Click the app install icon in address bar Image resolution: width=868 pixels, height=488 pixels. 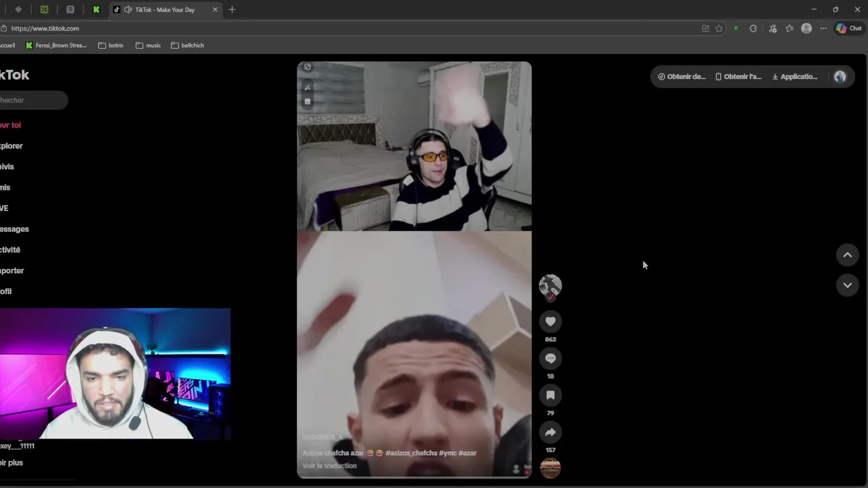[x=705, y=28]
